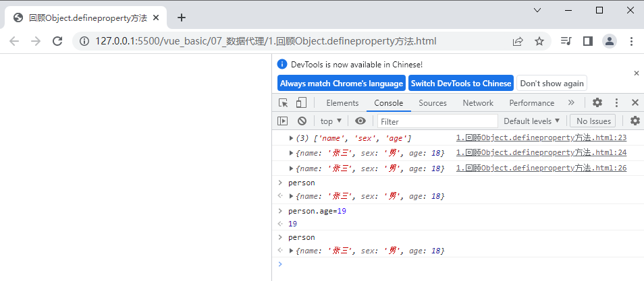The height and width of the screenshot is (281, 644).
Task: Open a new browser tab
Action: coord(181,18)
